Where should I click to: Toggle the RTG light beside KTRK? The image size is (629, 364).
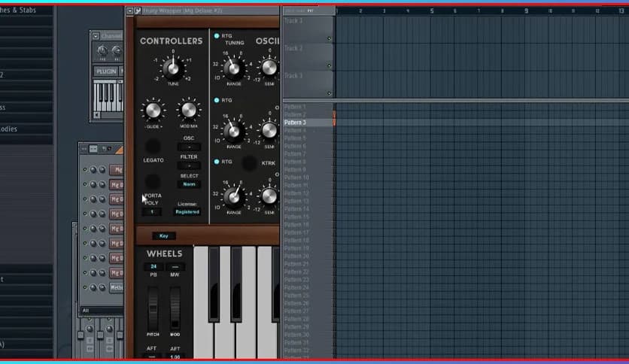[x=217, y=162]
